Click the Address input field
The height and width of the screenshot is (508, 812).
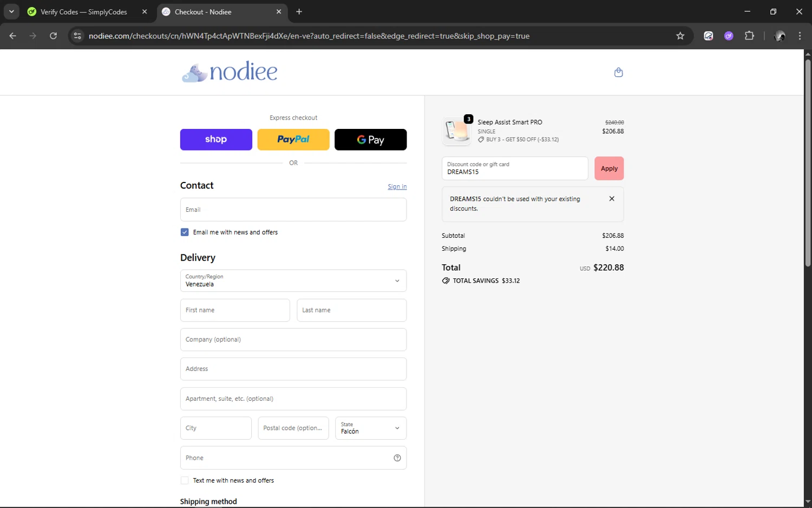click(293, 369)
